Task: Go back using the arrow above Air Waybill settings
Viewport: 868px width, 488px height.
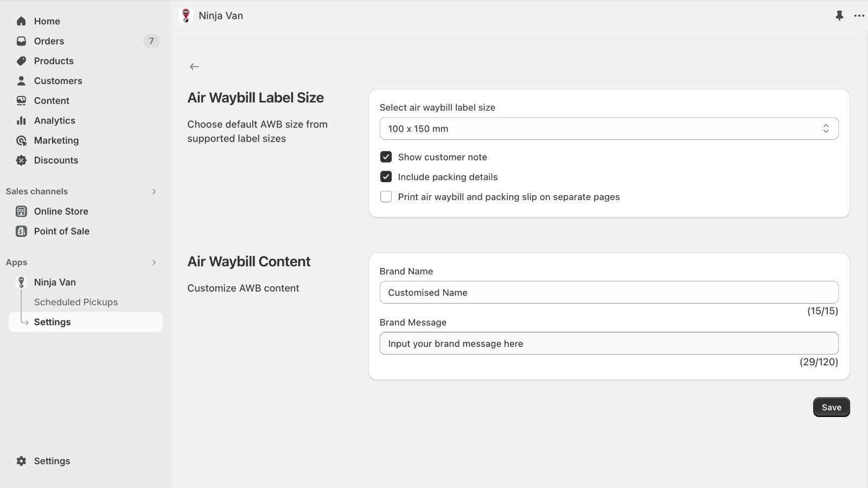Action: coord(194,66)
